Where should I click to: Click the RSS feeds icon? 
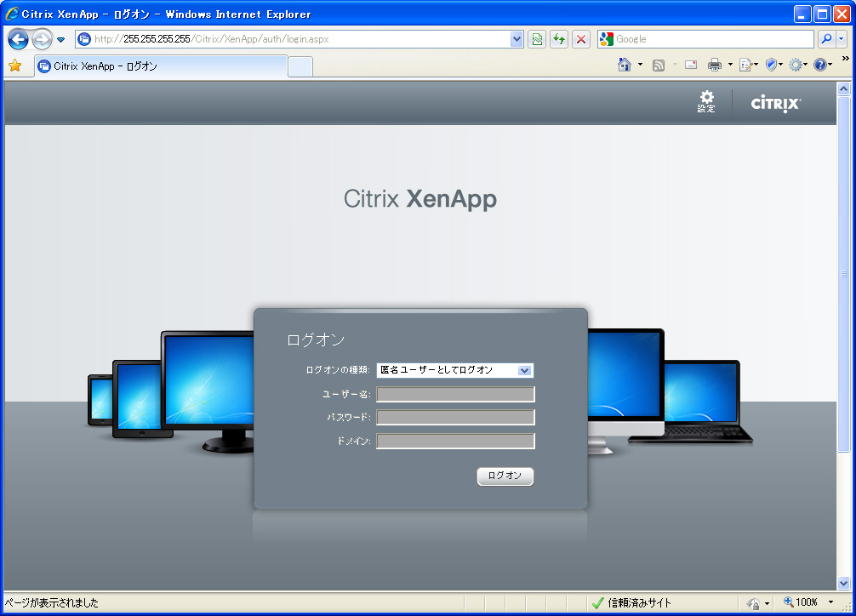659,65
